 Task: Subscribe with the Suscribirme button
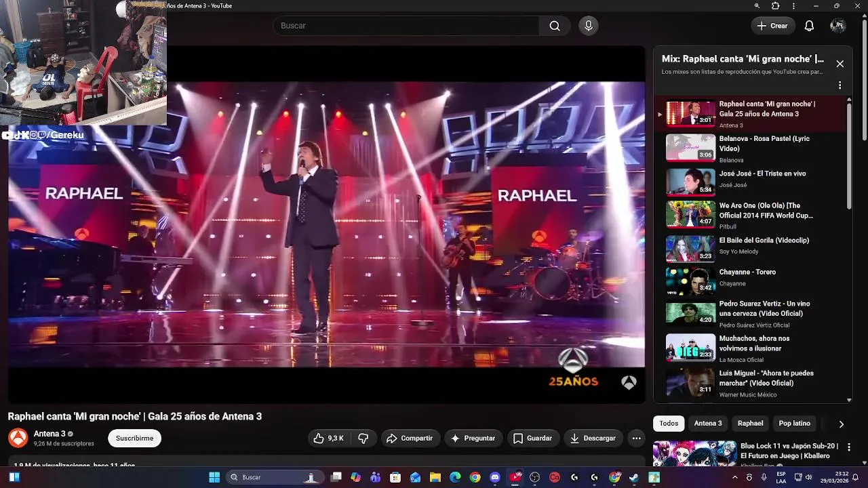tap(134, 439)
